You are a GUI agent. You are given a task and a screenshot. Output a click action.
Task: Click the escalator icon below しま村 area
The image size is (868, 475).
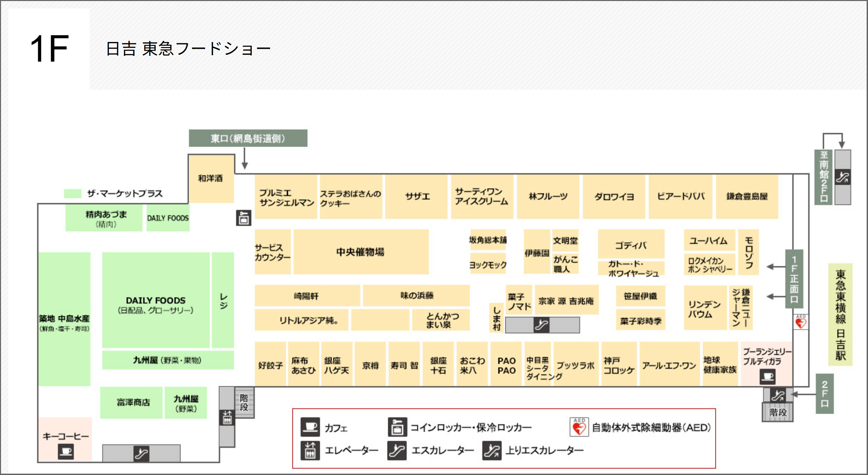click(x=541, y=325)
